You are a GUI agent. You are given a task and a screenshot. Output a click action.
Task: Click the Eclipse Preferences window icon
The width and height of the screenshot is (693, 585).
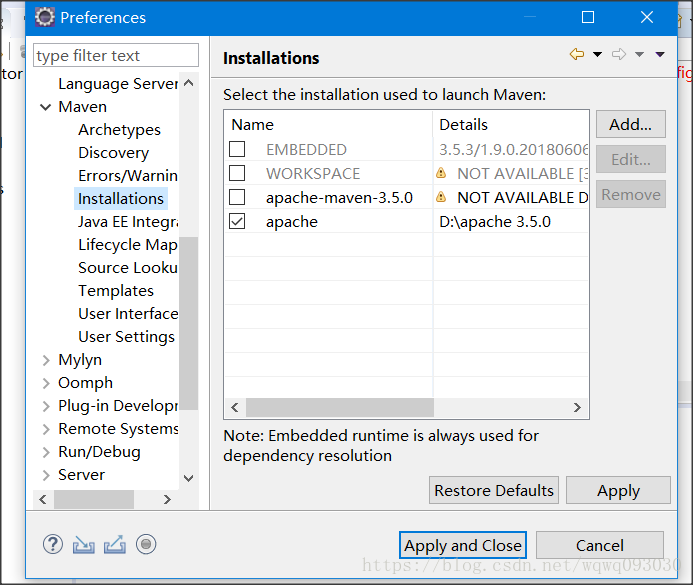point(45,17)
